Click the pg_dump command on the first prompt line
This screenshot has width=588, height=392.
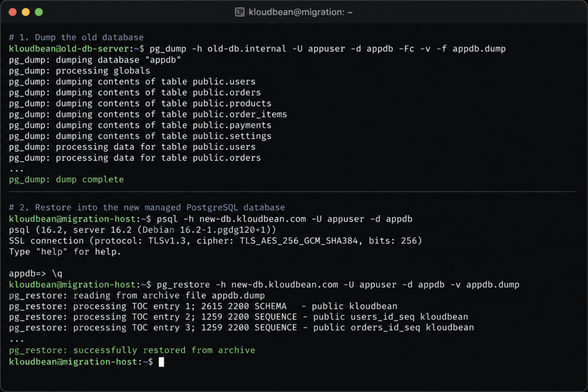327,49
